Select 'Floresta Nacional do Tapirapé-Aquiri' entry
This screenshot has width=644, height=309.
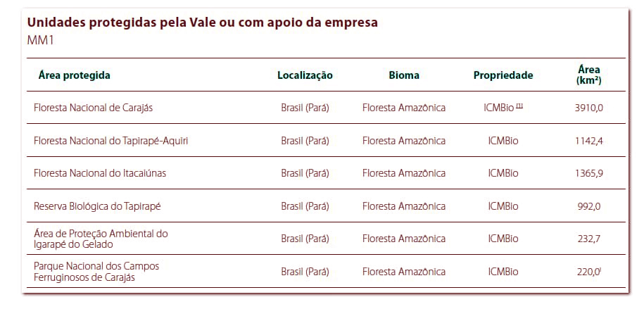coord(111,141)
